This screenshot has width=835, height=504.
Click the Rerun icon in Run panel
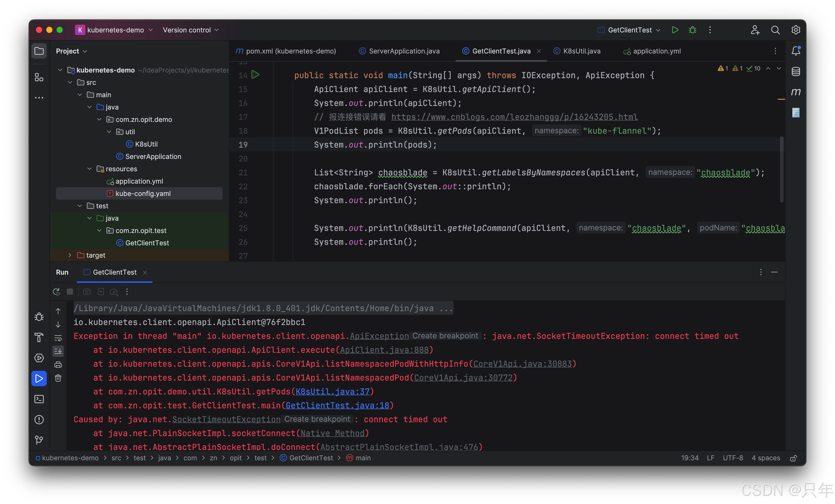(x=57, y=292)
